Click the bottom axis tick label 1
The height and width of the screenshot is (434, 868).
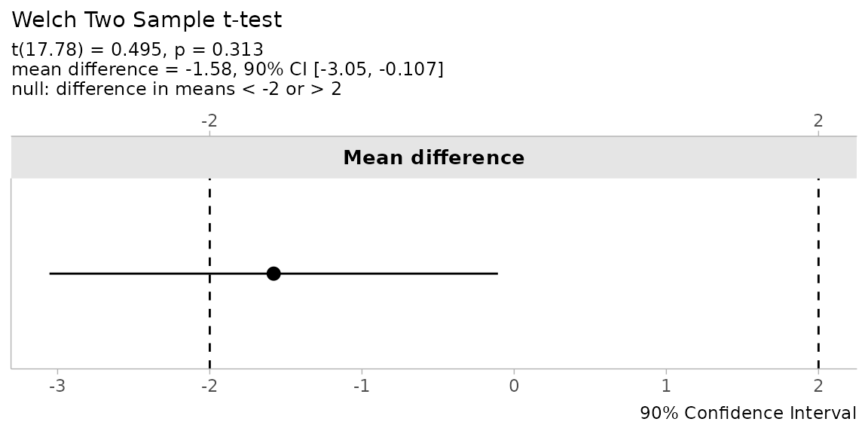coord(666,386)
